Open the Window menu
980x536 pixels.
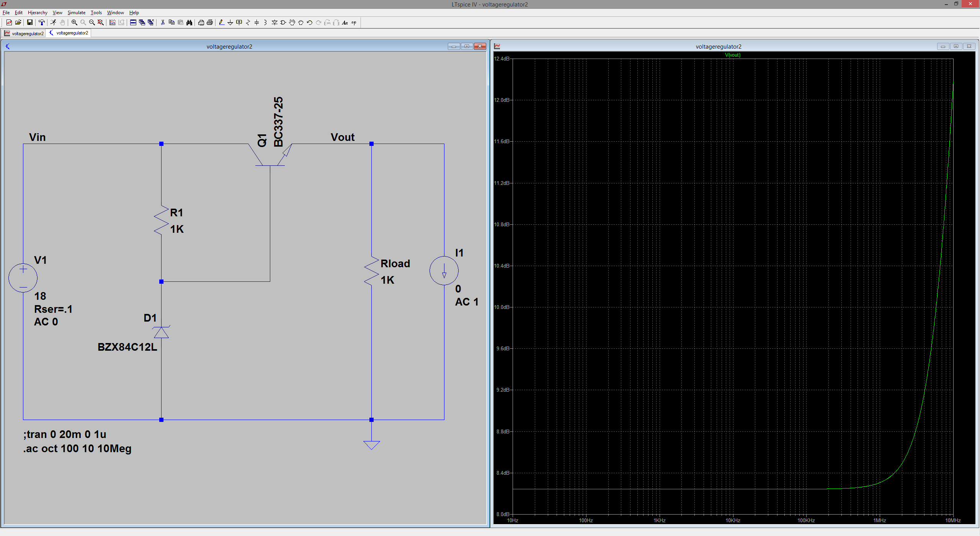(116, 13)
